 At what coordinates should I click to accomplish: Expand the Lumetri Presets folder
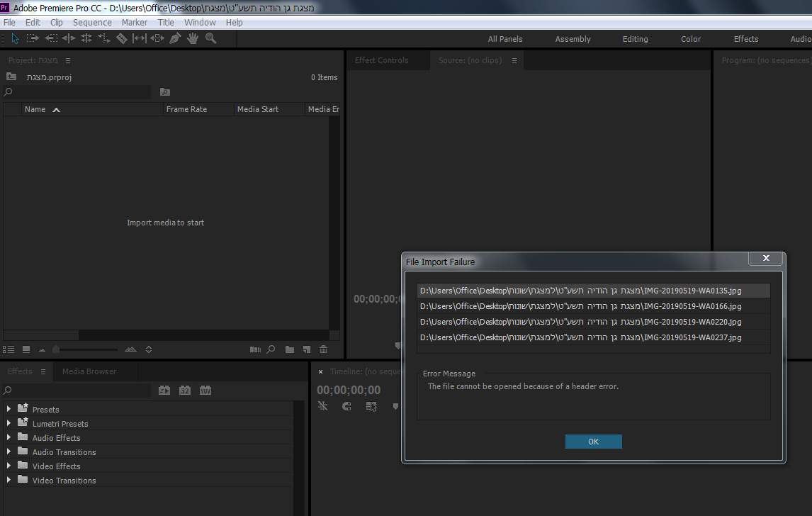(x=9, y=423)
